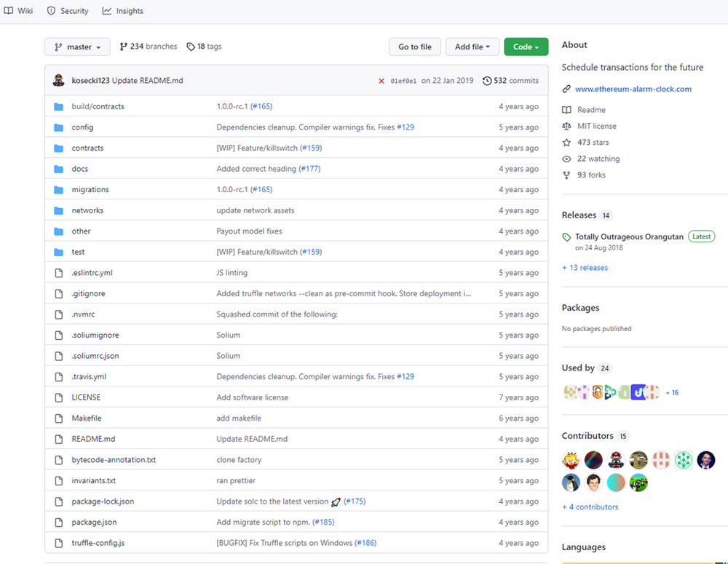View the 234 branches link
The image size is (728, 564).
coord(149,47)
